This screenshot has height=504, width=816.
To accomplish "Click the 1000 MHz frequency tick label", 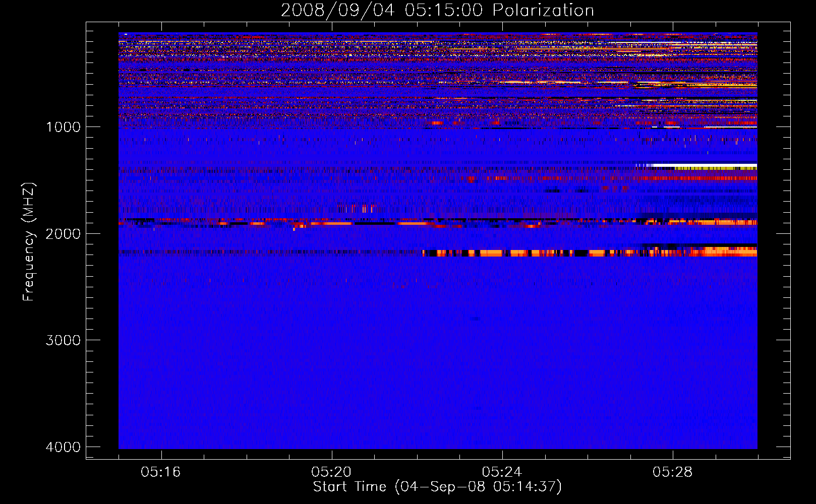I will click(x=63, y=127).
